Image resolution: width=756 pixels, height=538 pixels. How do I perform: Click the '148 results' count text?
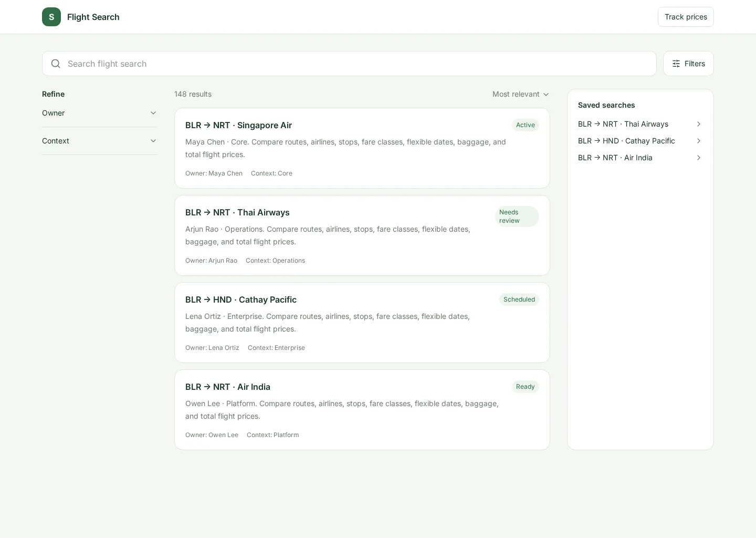click(193, 94)
